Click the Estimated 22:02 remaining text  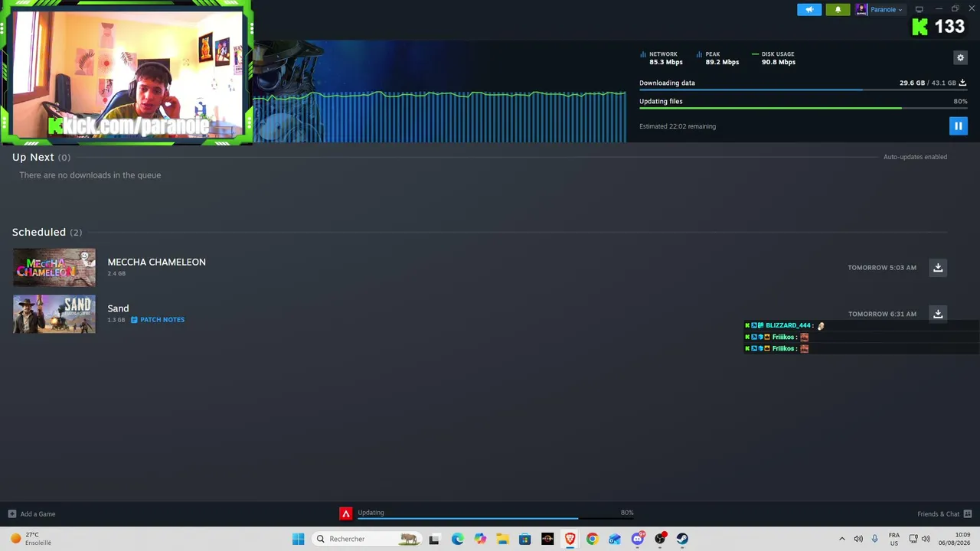tap(678, 126)
